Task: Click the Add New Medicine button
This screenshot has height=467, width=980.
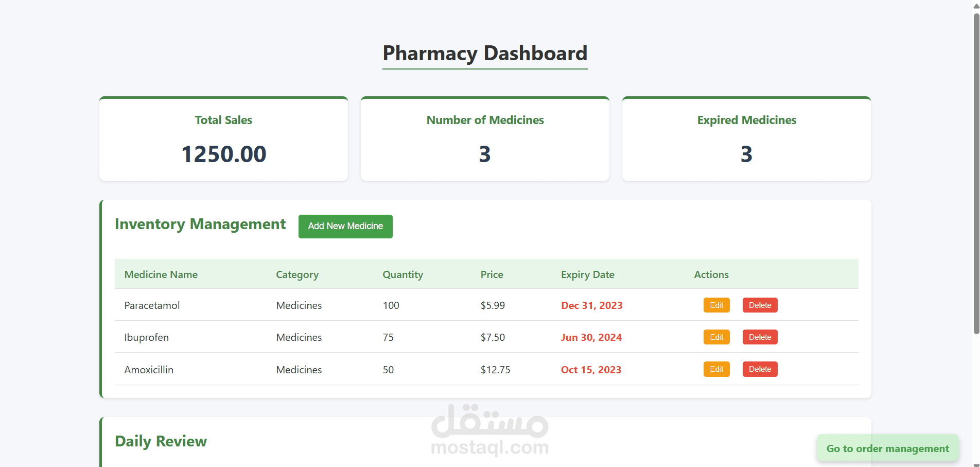Action: 345,227
